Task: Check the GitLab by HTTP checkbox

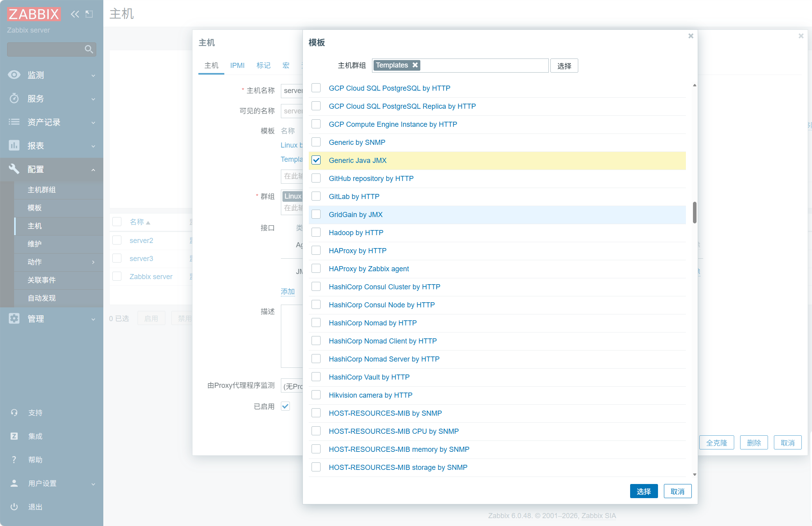Action: 316,196
